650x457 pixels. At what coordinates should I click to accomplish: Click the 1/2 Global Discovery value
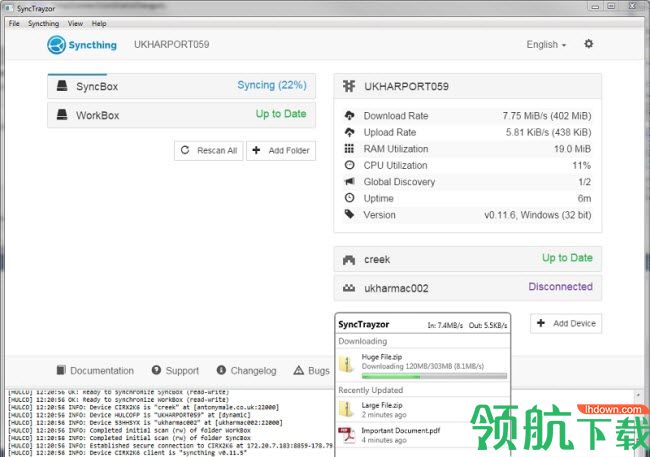pyautogui.click(x=585, y=182)
